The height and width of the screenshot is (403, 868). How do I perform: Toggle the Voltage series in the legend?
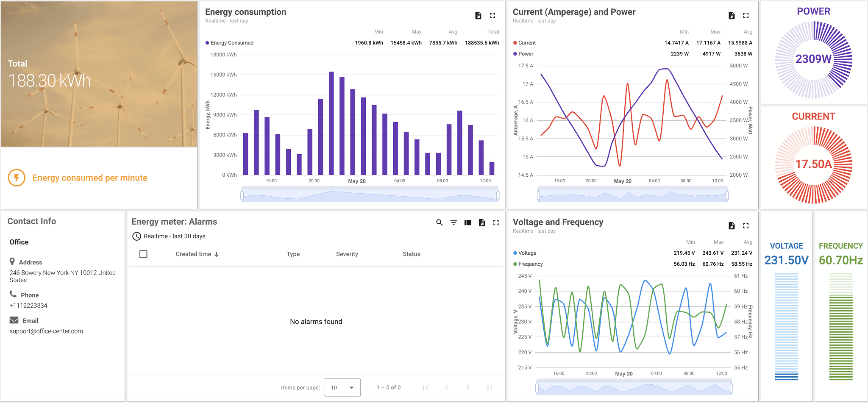click(526, 253)
